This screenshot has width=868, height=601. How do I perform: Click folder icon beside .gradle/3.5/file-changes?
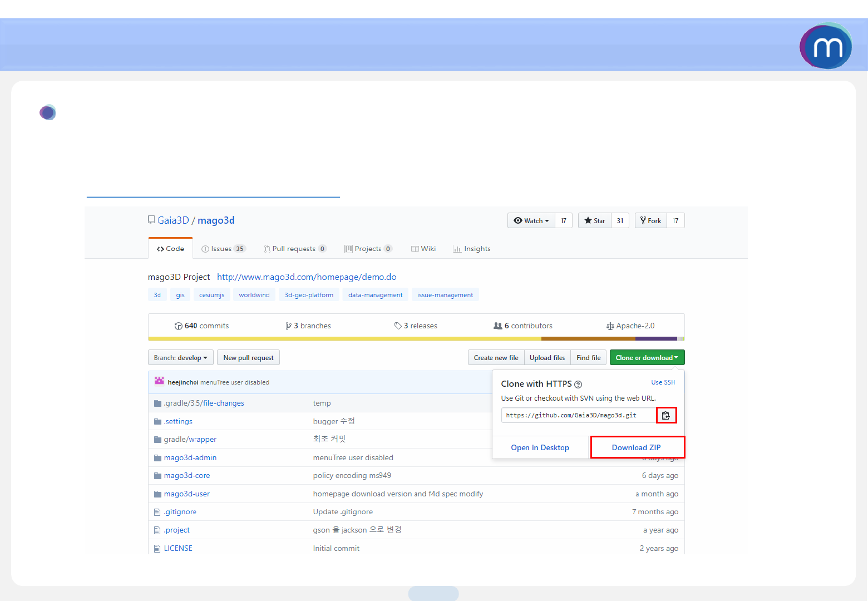pyautogui.click(x=157, y=403)
